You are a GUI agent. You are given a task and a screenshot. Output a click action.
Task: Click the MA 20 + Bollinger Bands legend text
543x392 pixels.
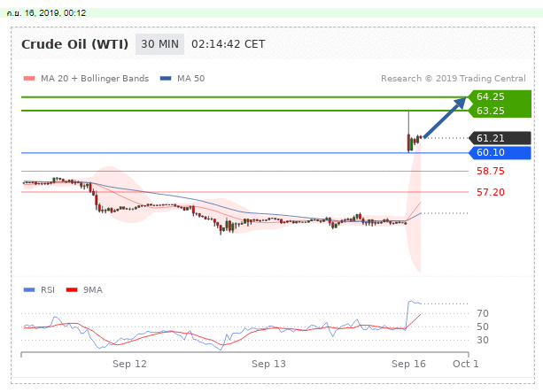95,79
